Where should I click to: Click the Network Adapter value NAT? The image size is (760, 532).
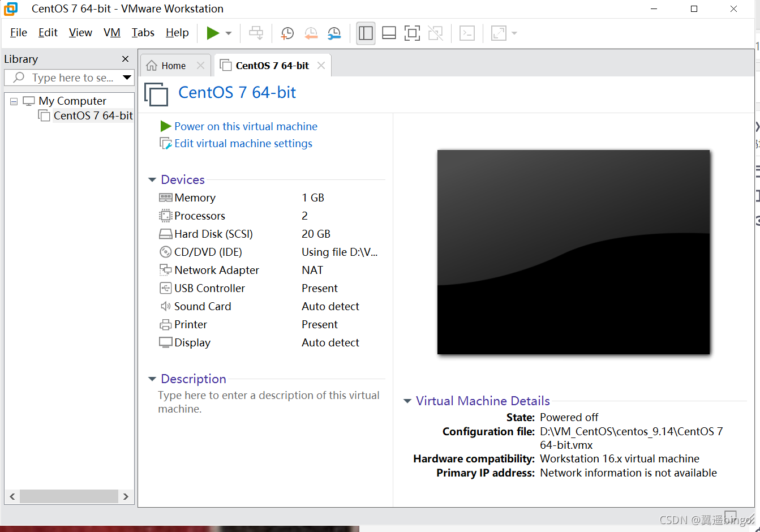click(312, 270)
